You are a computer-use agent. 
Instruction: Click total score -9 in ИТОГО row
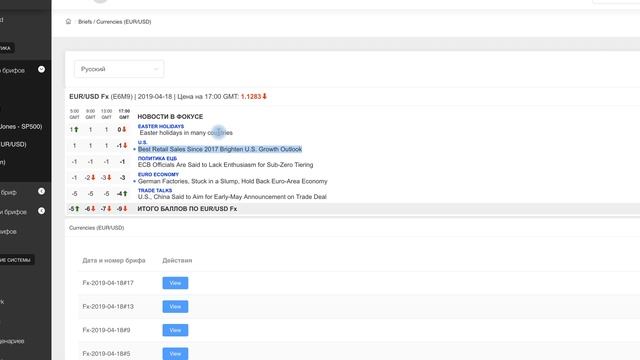(120, 209)
